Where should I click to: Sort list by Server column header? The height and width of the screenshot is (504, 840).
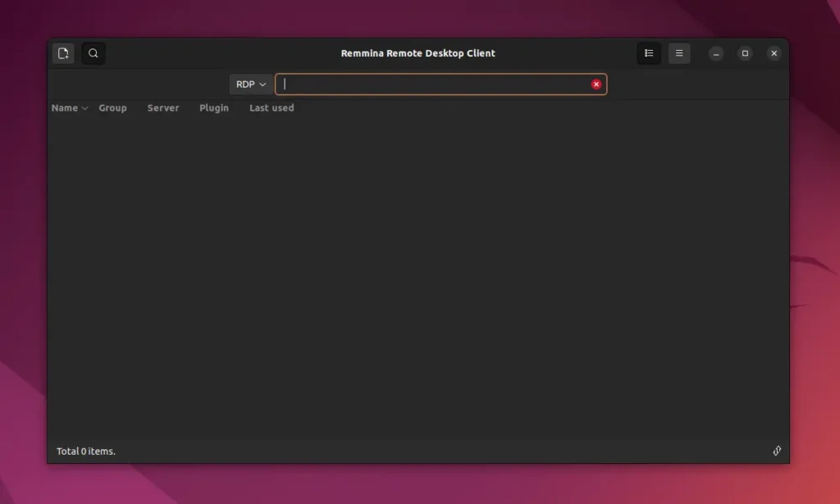click(163, 108)
